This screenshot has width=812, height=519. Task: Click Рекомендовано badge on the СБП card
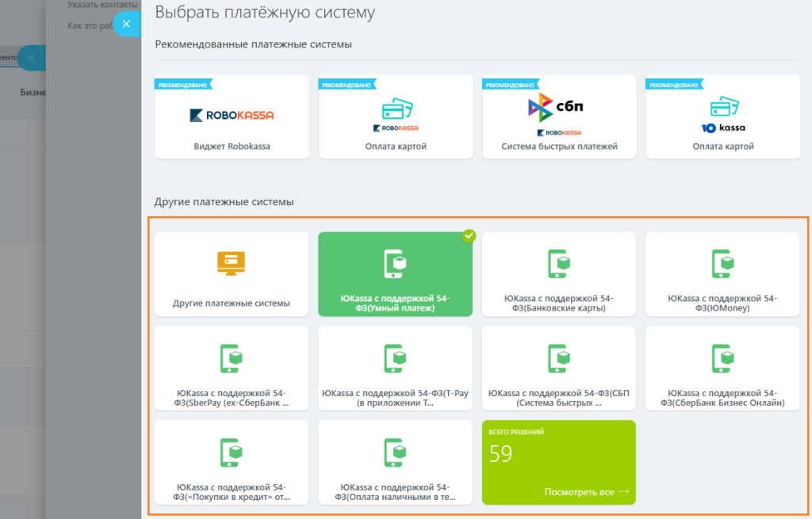coord(511,85)
